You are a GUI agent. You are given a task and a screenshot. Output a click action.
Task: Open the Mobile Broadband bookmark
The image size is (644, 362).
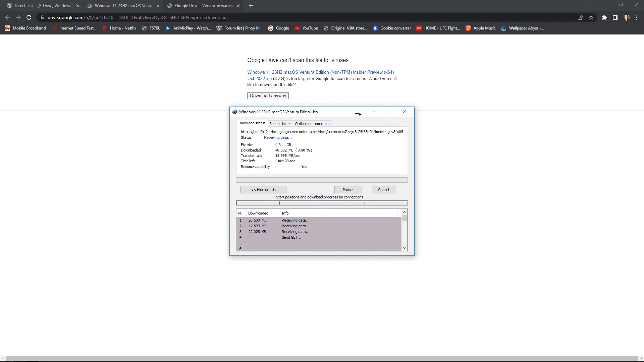[x=25, y=28]
